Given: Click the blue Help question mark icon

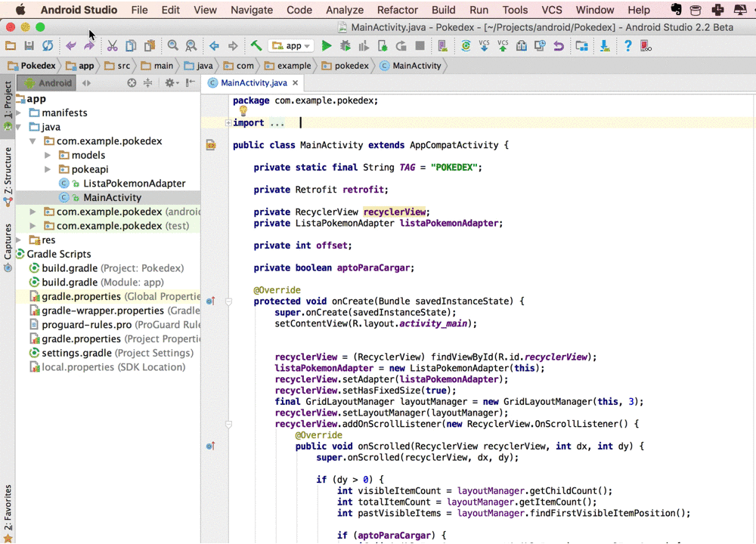Looking at the screenshot, I should 627,46.
